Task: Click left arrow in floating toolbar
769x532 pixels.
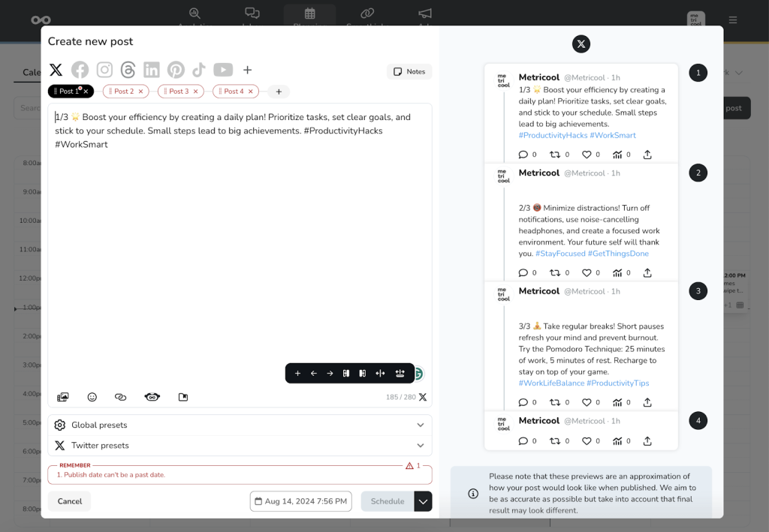Action: point(314,373)
